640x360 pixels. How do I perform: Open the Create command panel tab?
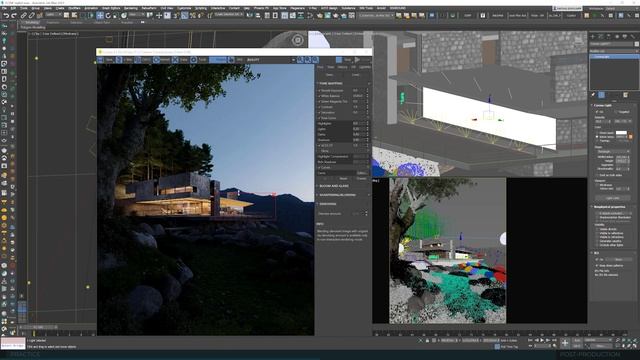(593, 37)
